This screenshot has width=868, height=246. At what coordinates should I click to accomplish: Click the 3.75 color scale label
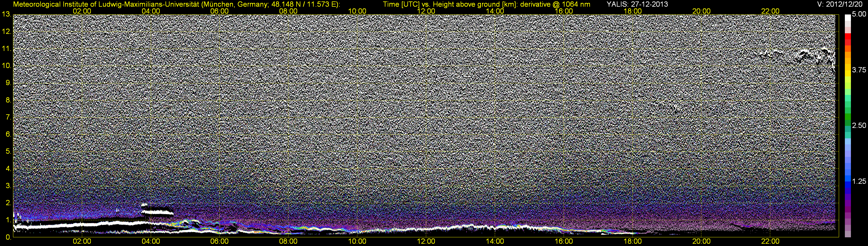[x=859, y=70]
